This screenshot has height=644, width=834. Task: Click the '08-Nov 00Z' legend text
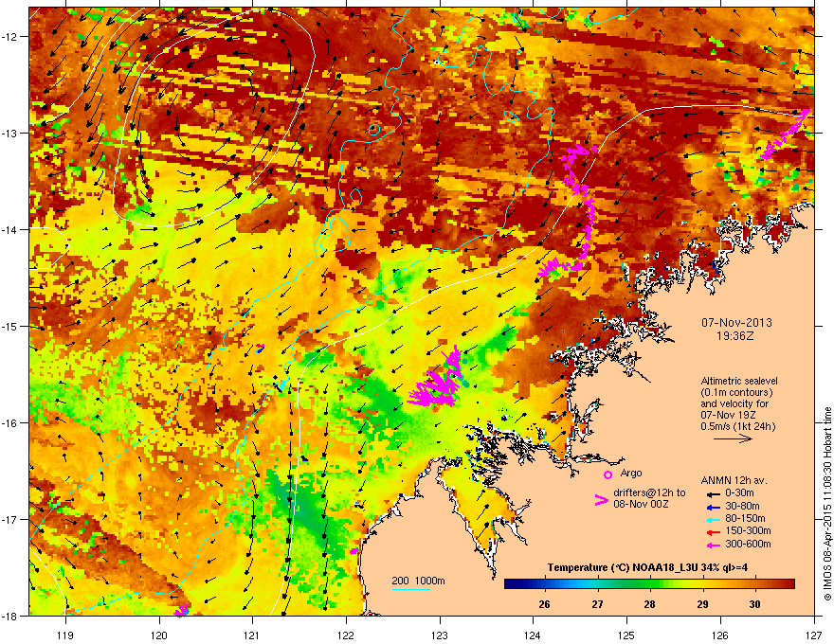tap(641, 504)
